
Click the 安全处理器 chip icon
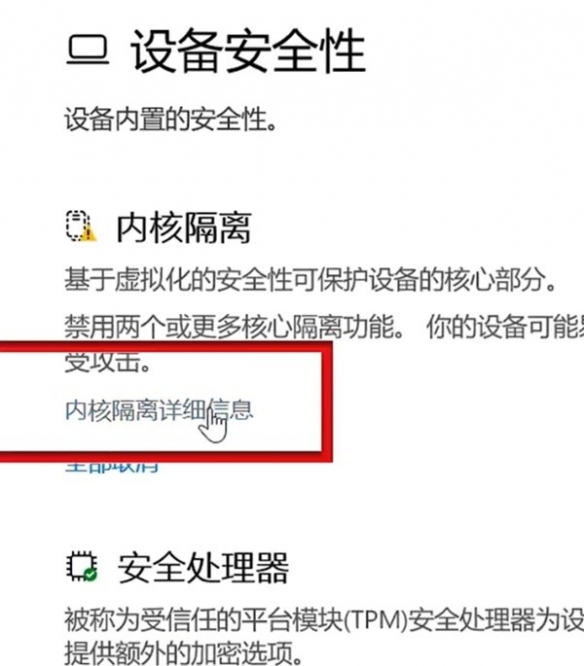(x=81, y=566)
